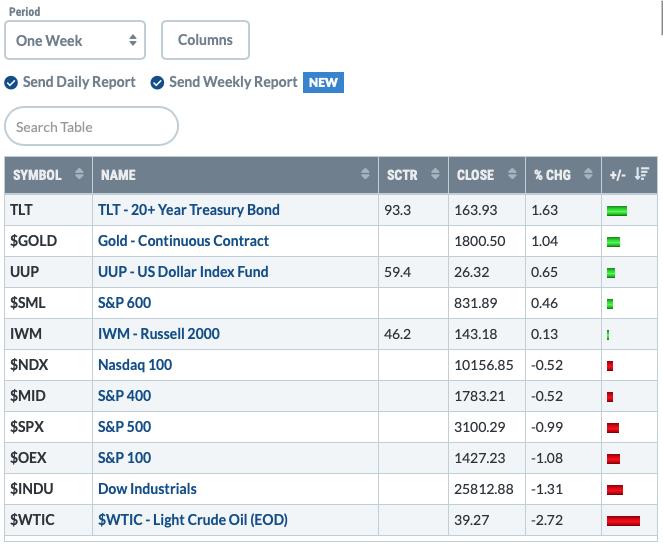Click the NEW badge next to Weekly Report
Image resolution: width=663 pixels, height=548 pixels.
(x=323, y=82)
